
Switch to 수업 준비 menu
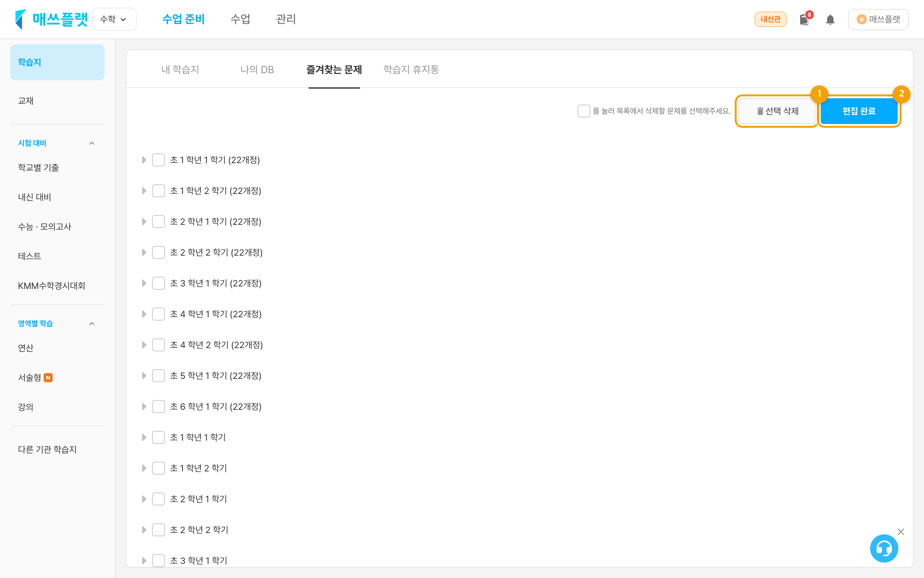click(183, 19)
